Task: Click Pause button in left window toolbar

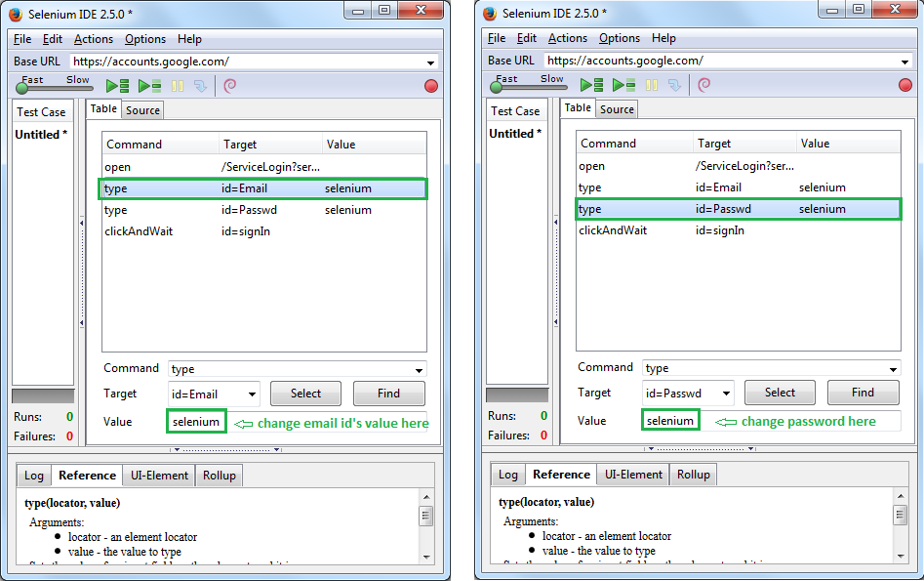Action: 178,86
